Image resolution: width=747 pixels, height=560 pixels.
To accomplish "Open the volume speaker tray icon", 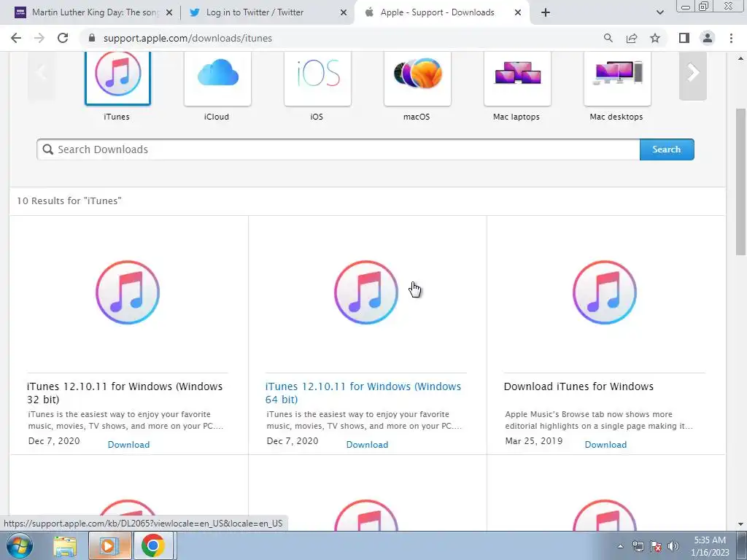I will click(673, 546).
